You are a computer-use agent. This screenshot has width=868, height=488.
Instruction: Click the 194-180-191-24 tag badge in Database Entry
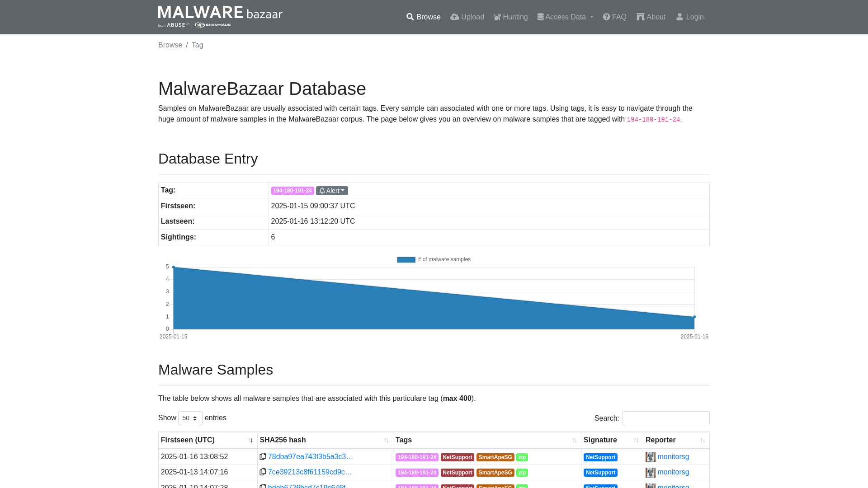click(292, 191)
